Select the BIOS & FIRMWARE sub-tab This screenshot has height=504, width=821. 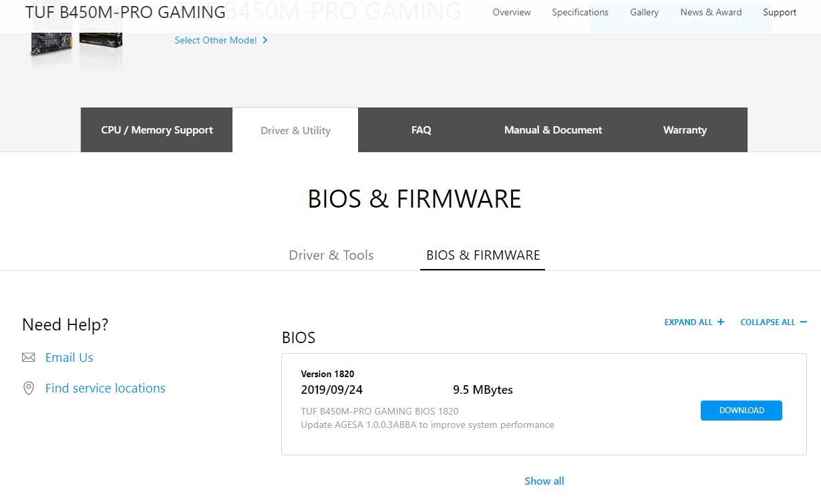483,255
